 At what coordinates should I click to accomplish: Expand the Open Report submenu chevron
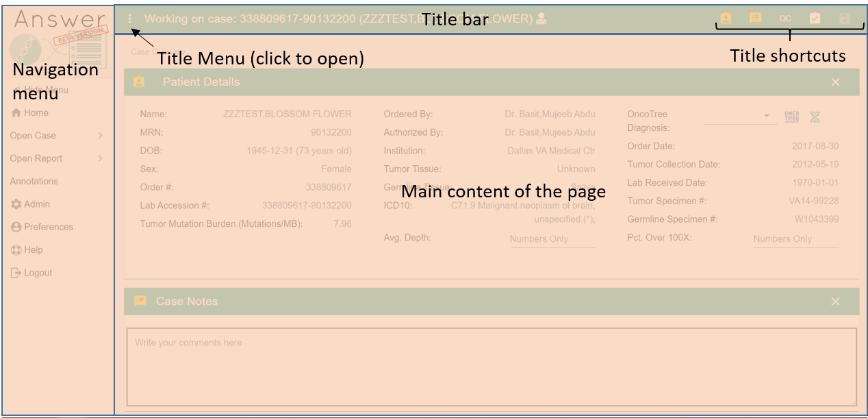tap(101, 158)
